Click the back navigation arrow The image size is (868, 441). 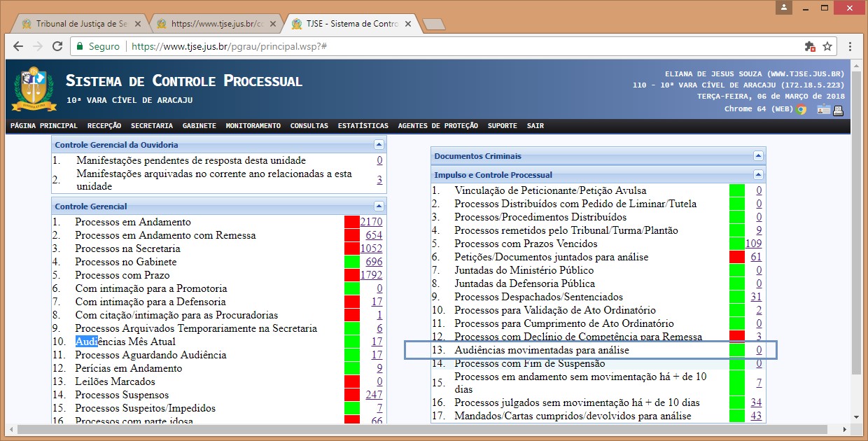19,46
